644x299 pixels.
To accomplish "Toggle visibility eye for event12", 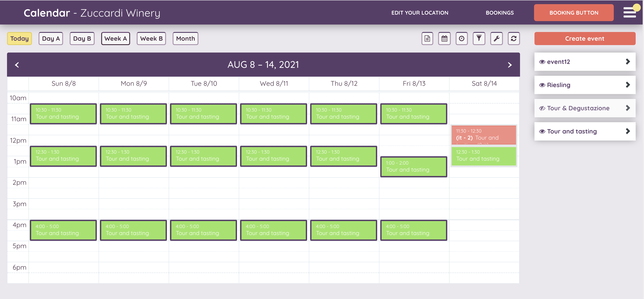I will [x=542, y=62].
